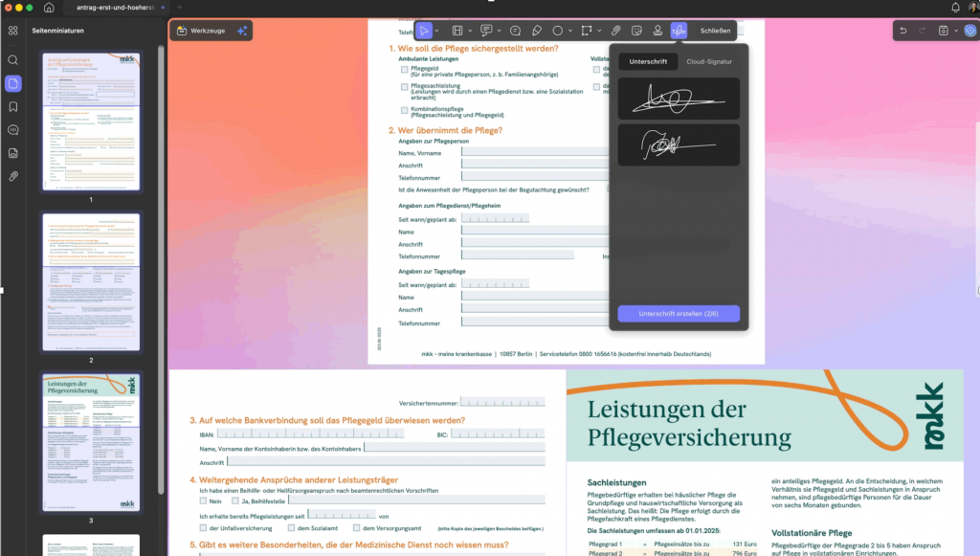This screenshot has width=980, height=556.
Task: Click the AI sparkle icon beside Werkzeuge
Action: click(x=242, y=31)
